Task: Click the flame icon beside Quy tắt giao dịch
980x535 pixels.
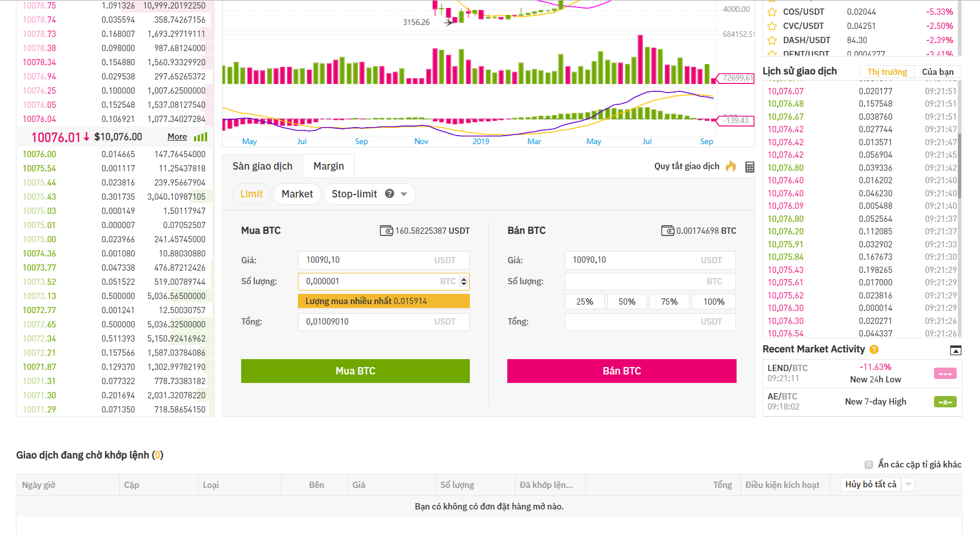Action: (731, 166)
